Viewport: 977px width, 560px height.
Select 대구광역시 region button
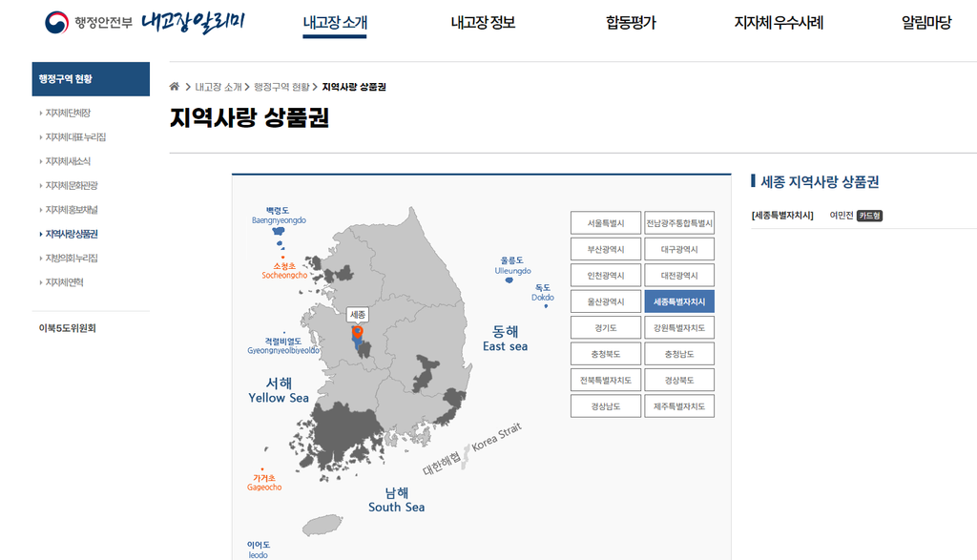[679, 249]
